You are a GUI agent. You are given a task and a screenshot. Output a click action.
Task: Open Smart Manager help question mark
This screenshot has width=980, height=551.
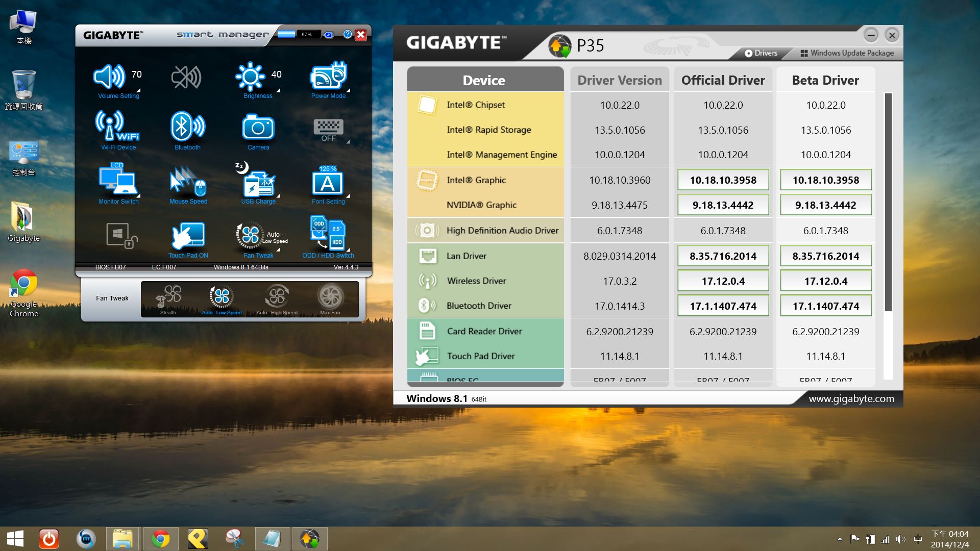348,34
